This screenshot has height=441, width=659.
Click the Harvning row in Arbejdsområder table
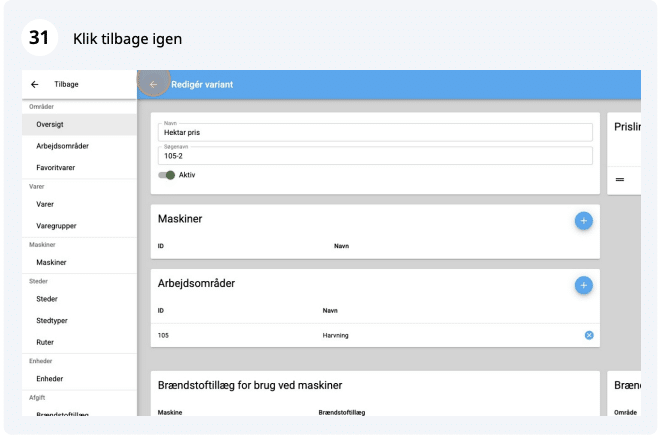pos(340,335)
